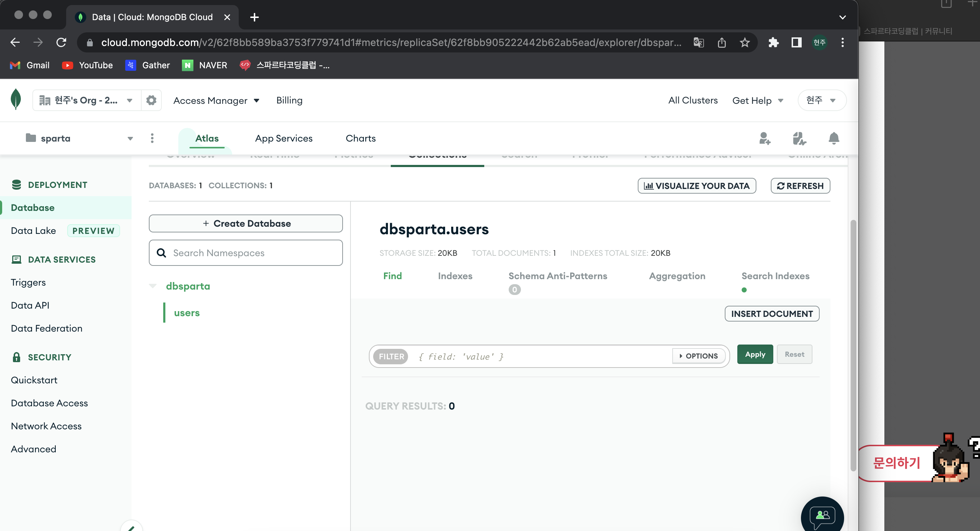Go forward in browser history
Viewport: 980px width, 531px height.
tap(38, 42)
